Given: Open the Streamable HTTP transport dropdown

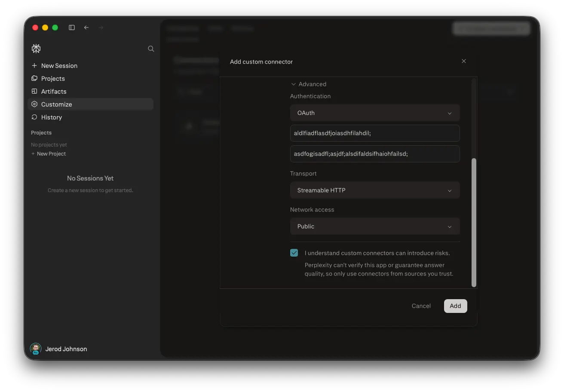Looking at the screenshot, I should [375, 190].
